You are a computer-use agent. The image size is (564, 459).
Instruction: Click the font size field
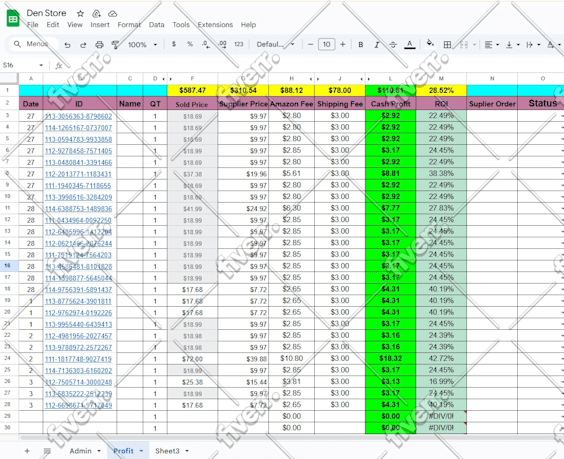click(326, 44)
